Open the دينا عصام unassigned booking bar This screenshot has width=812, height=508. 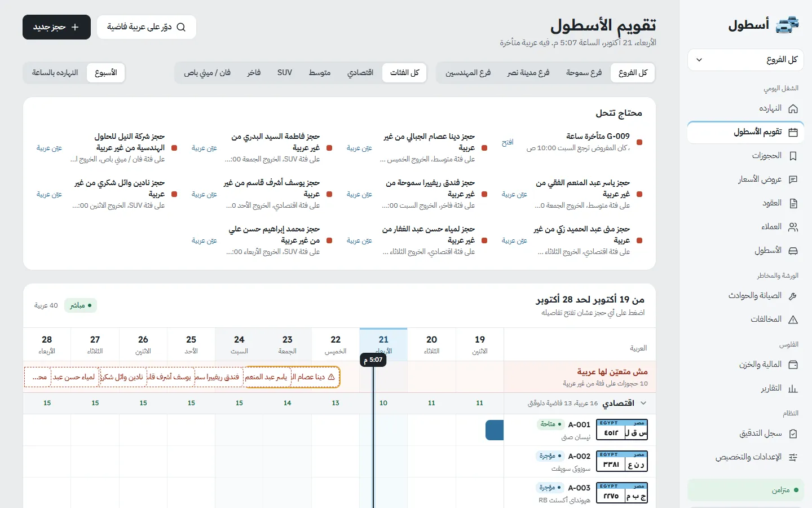pyautogui.click(x=315, y=376)
